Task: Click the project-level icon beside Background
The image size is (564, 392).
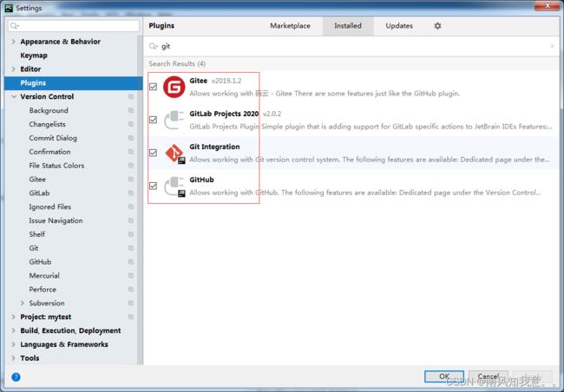Action: (x=131, y=110)
